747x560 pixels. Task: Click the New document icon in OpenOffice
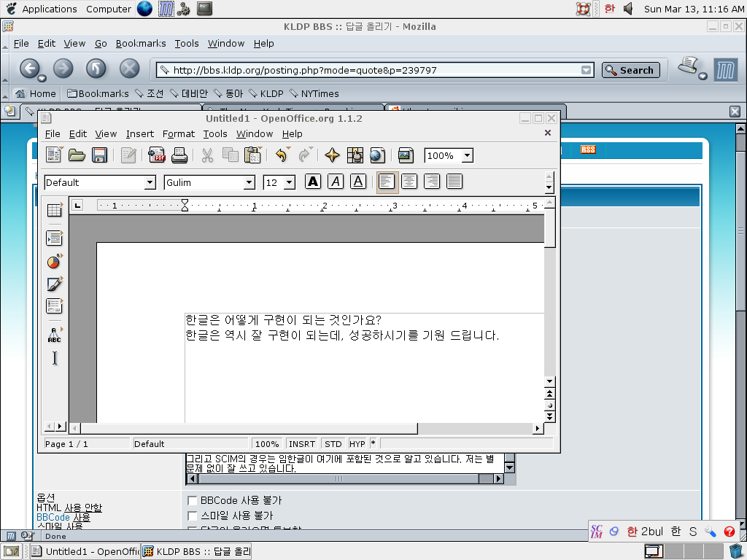pyautogui.click(x=53, y=155)
